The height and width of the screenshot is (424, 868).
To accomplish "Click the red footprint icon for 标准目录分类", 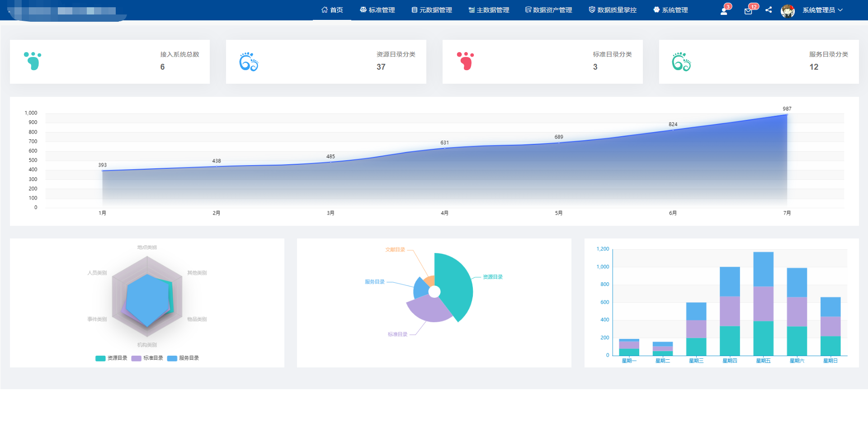I will click(465, 61).
